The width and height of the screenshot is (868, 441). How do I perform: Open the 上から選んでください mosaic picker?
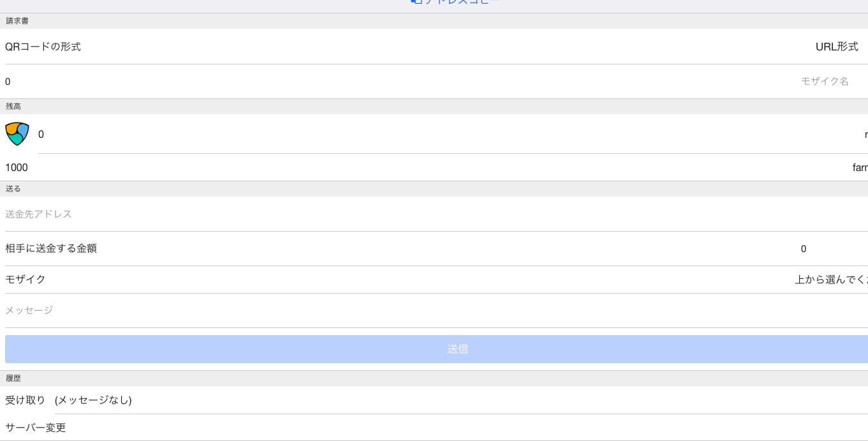pyautogui.click(x=830, y=280)
